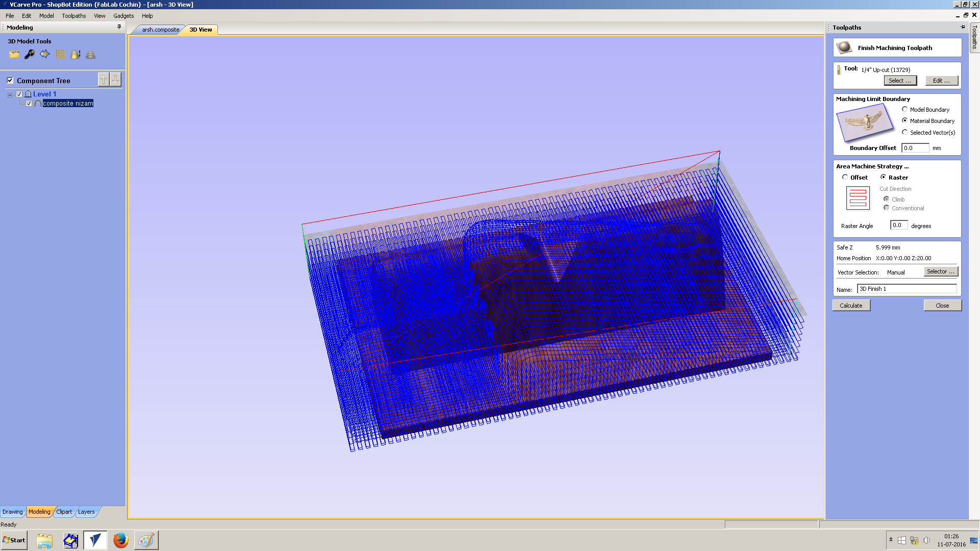Select the Level 1 tree item
This screenshot has width=980, height=551.
45,94
